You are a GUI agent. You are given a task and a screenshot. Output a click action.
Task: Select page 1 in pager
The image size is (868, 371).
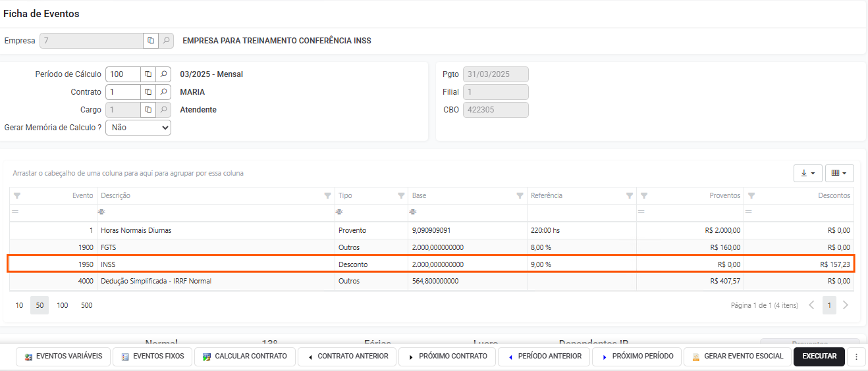pos(828,305)
